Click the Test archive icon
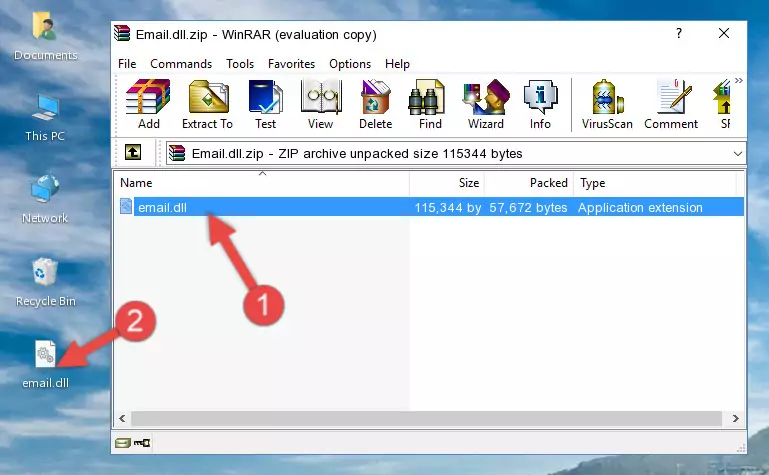 tap(265, 104)
